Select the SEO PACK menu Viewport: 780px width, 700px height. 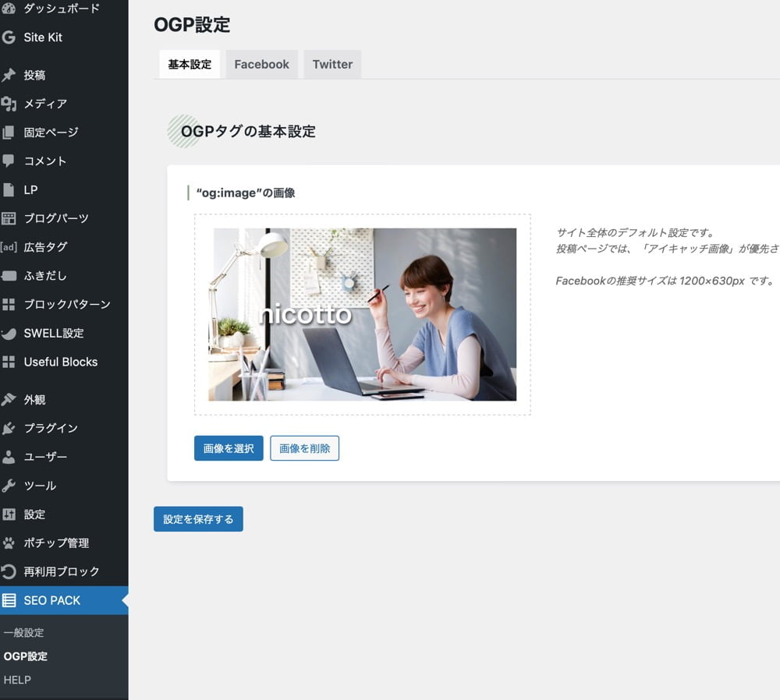tap(64, 600)
